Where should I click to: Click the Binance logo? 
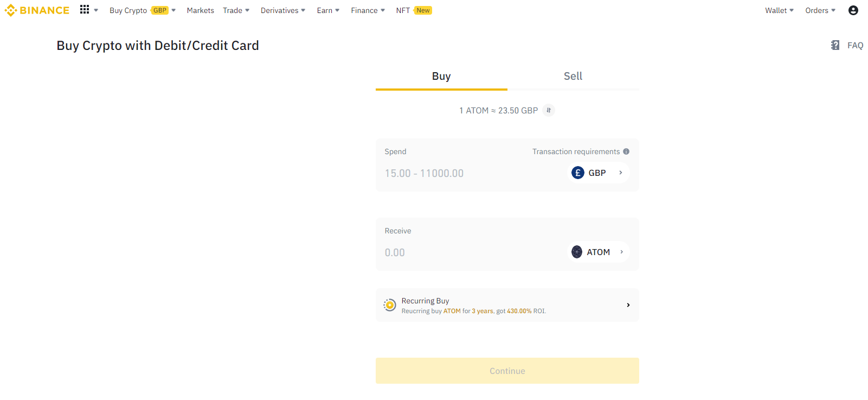point(37,10)
